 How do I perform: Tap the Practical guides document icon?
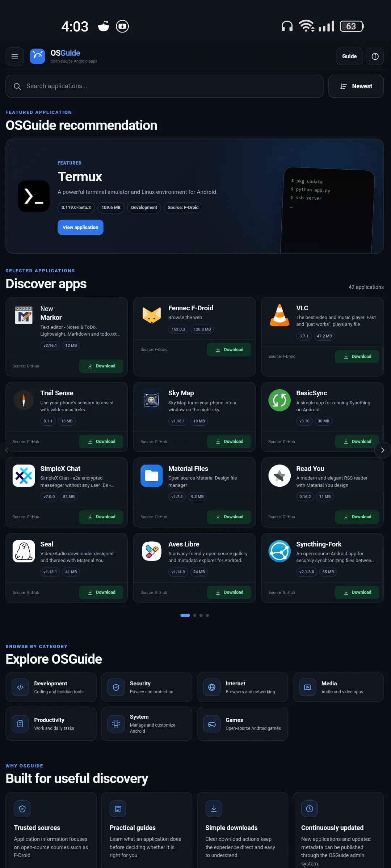[118, 809]
